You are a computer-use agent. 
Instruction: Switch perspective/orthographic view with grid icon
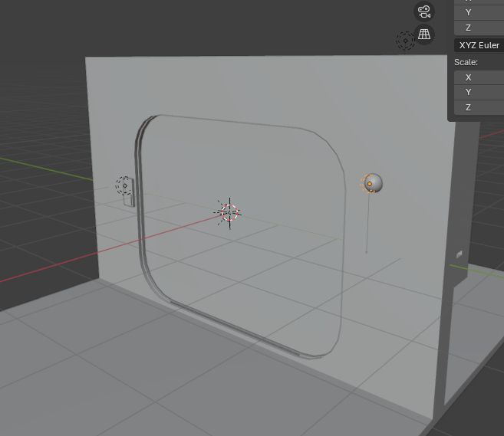[424, 34]
